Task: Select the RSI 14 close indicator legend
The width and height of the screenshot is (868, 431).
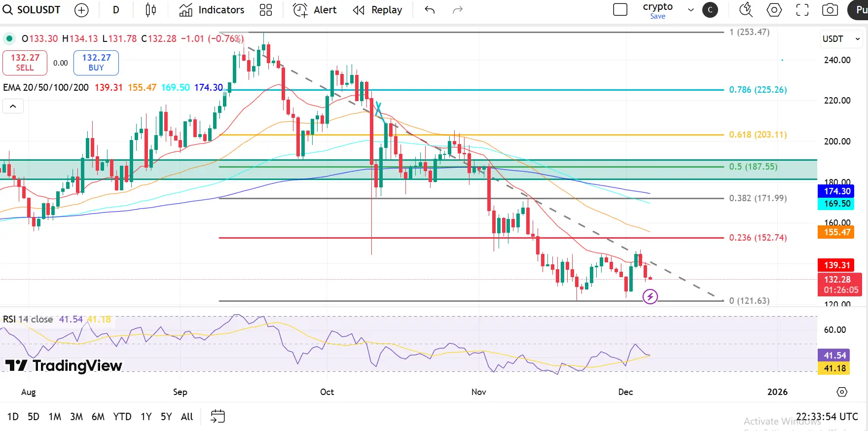Action: 28,320
